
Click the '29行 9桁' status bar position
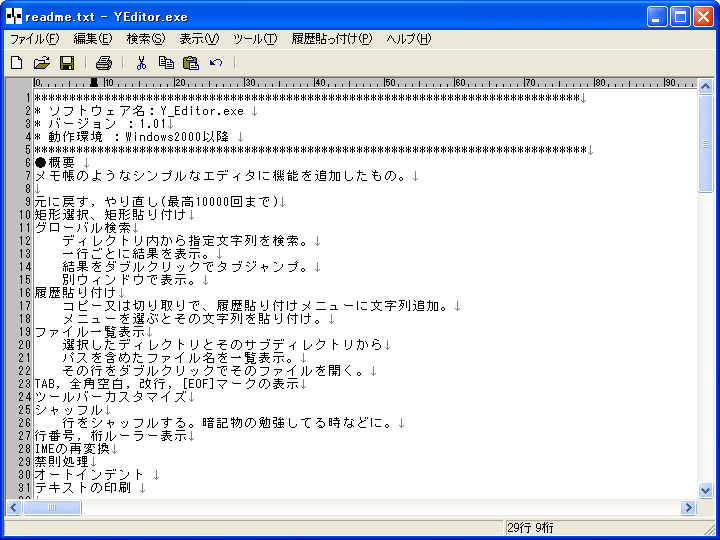(530, 528)
